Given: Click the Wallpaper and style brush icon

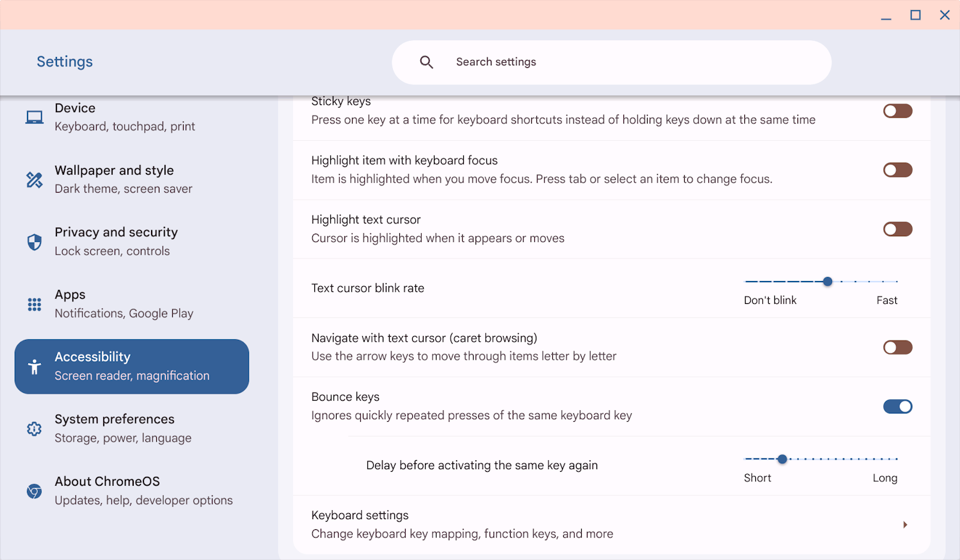Looking at the screenshot, I should point(33,179).
